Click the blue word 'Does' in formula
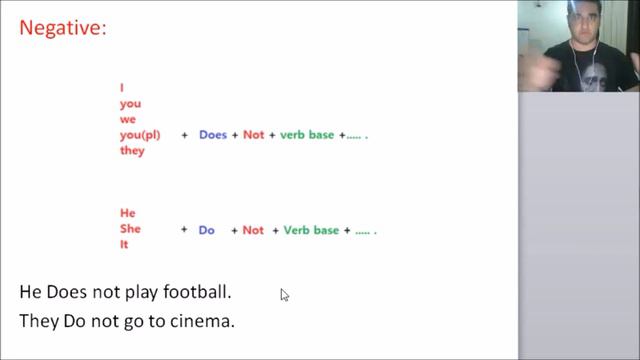Viewport: 640px width, 360px height. click(213, 135)
